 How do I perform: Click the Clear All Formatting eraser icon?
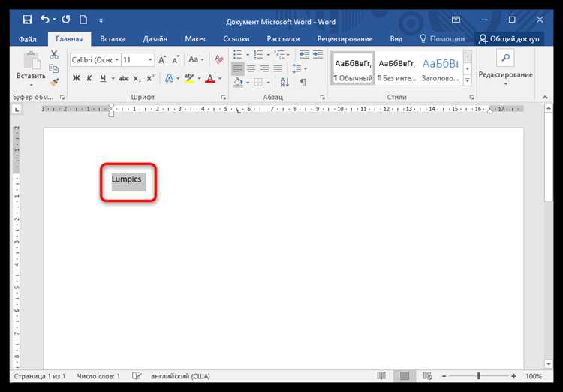[219, 59]
